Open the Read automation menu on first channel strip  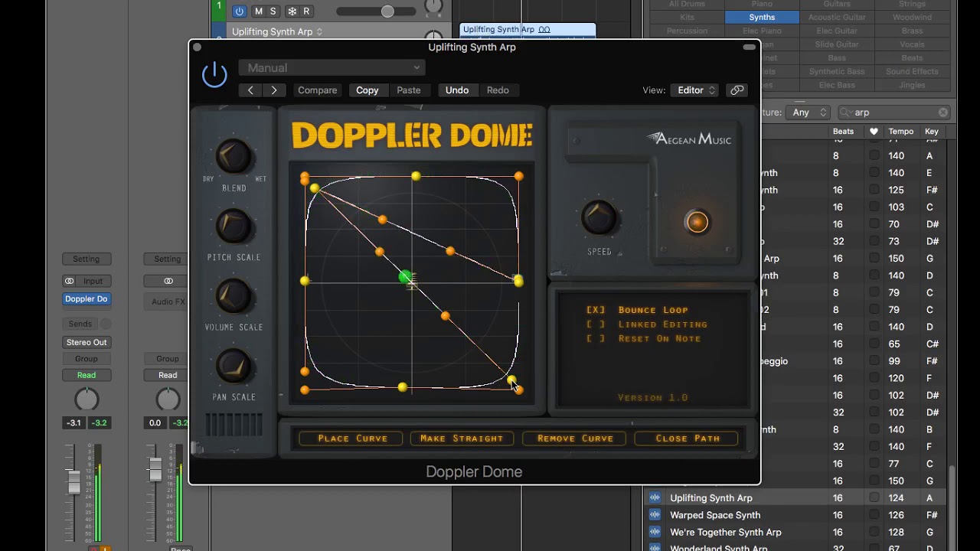87,375
